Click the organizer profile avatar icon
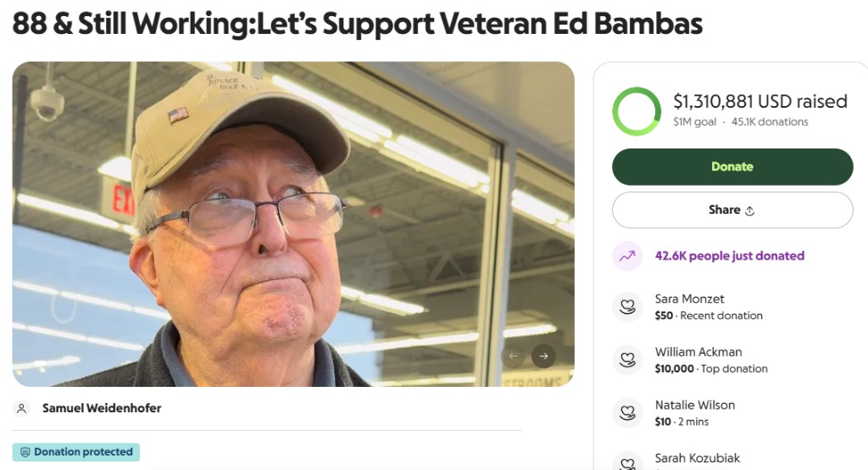The image size is (868, 470). point(21,408)
